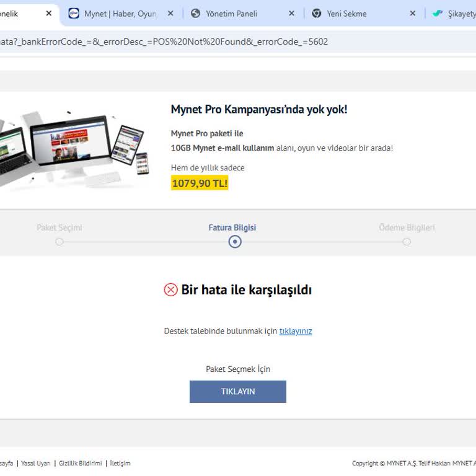Open the 'tıklayınız' support request link
Screen dimensions: 476x476
point(296,331)
